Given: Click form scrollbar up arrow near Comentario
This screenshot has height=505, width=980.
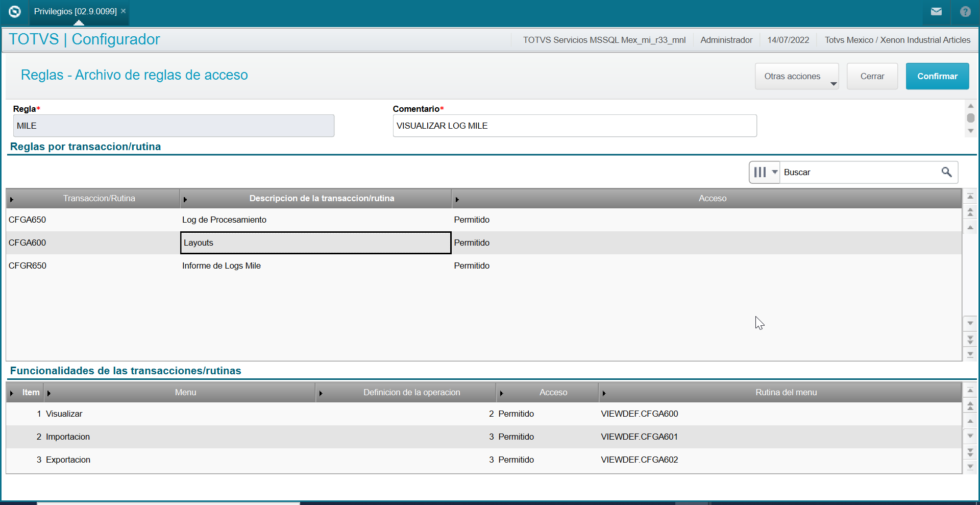Looking at the screenshot, I should [971, 106].
